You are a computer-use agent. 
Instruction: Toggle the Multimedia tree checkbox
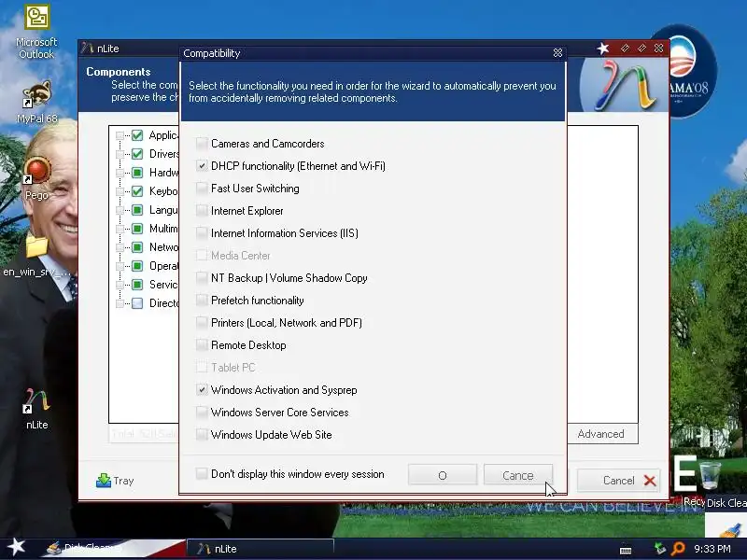pyautogui.click(x=137, y=229)
